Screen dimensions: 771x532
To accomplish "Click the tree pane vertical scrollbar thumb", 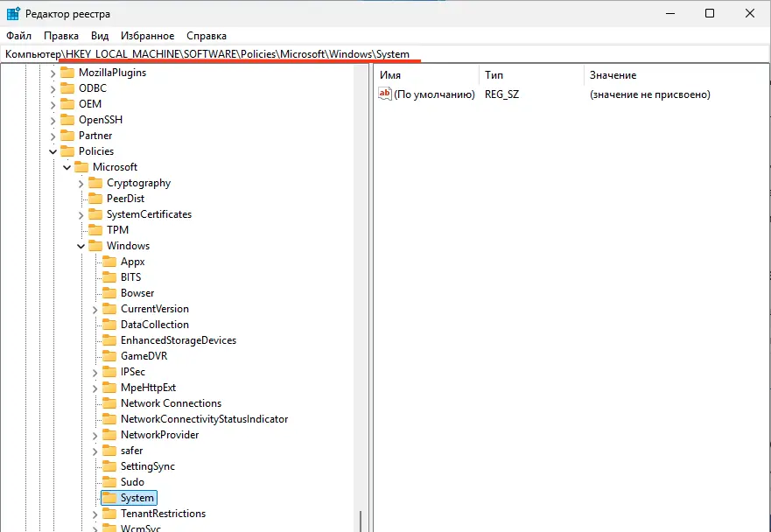I will 361,521.
